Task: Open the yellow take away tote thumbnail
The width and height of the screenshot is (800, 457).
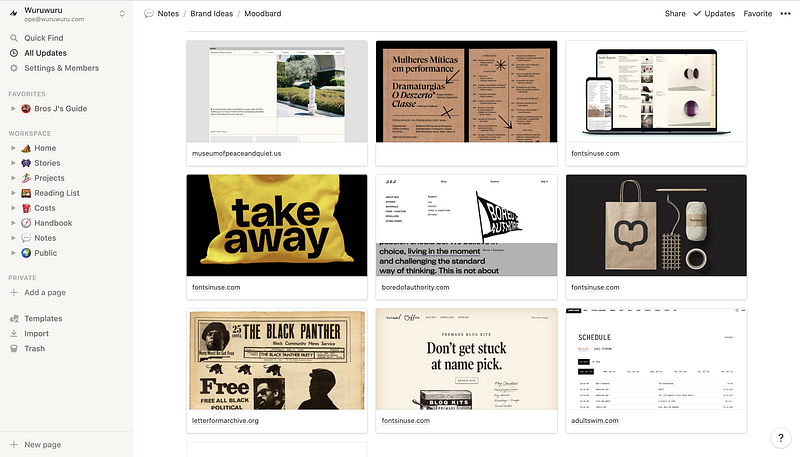Action: [277, 225]
